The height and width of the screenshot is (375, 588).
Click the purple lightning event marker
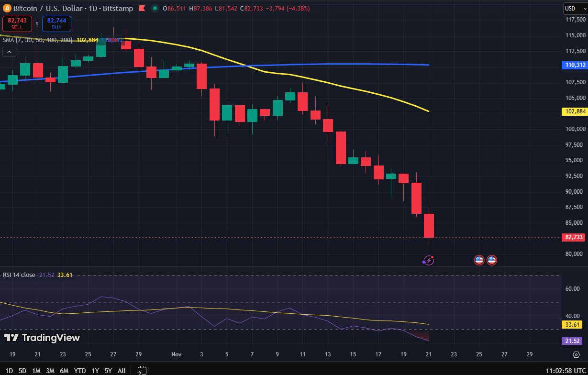[x=428, y=260]
